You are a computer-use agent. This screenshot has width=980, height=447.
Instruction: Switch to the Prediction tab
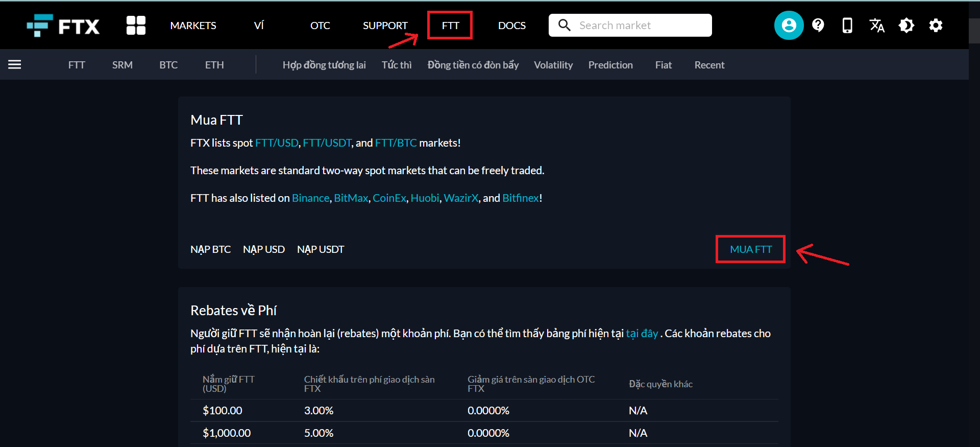pyautogui.click(x=610, y=65)
